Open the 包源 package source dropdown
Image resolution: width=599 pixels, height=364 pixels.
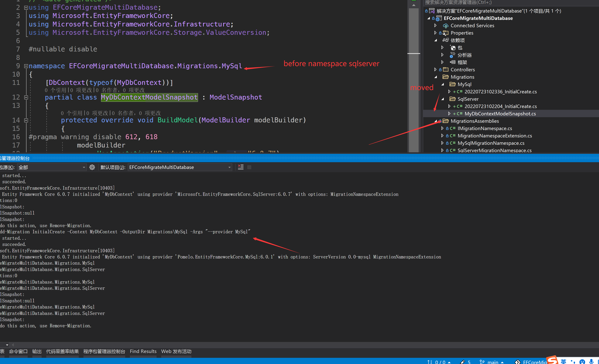[52, 167]
